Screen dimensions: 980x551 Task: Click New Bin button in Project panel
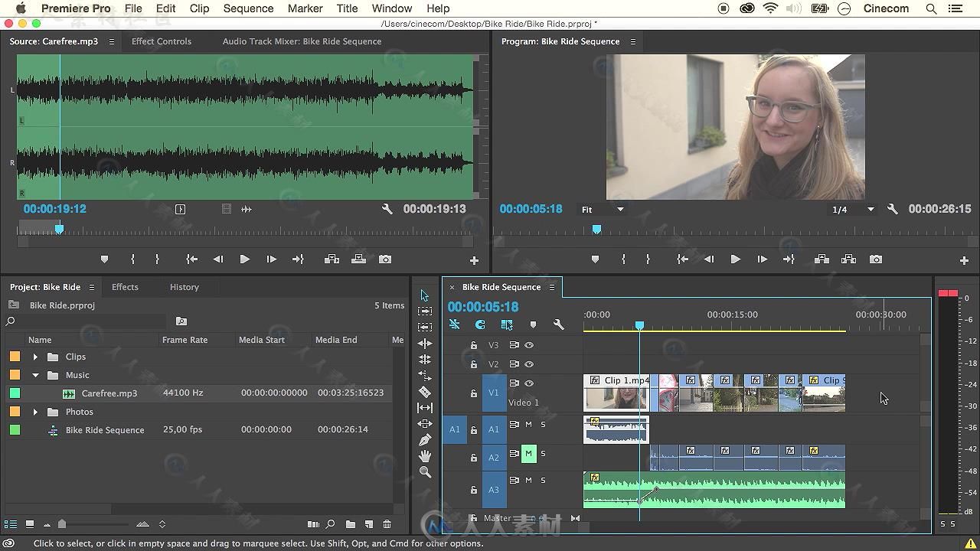coord(350,524)
